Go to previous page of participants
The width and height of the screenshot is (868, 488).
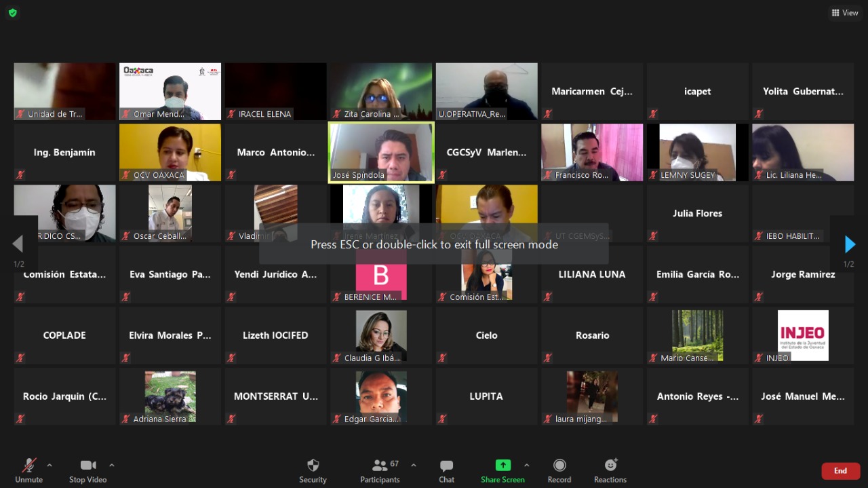[x=18, y=244]
